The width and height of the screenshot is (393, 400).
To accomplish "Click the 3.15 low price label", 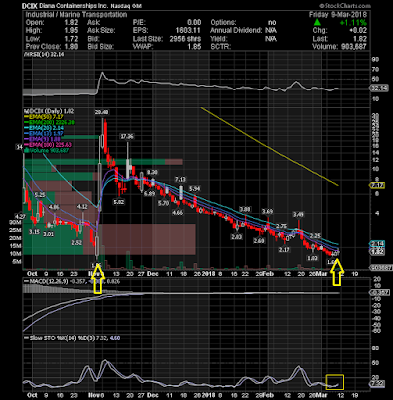I will [x=34, y=232].
